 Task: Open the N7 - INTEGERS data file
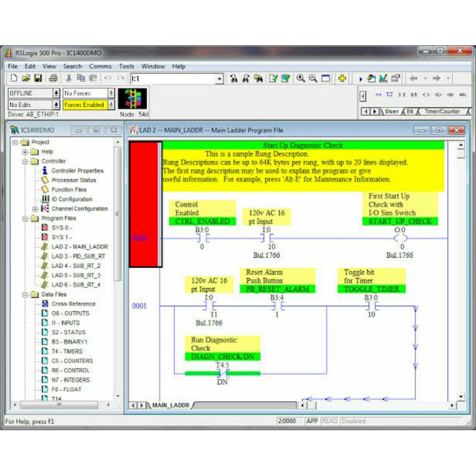(71, 380)
